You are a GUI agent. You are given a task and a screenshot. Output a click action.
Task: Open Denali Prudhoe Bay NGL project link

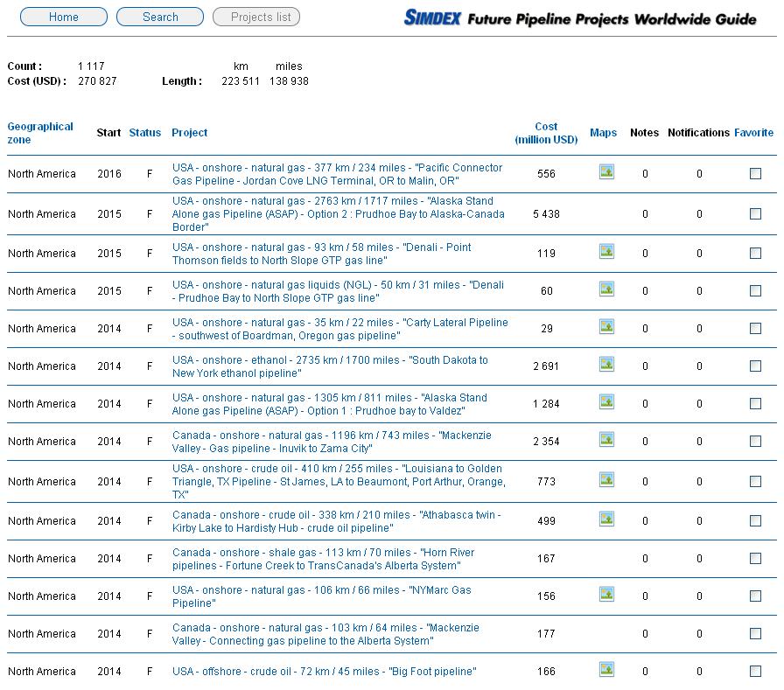click(x=338, y=291)
